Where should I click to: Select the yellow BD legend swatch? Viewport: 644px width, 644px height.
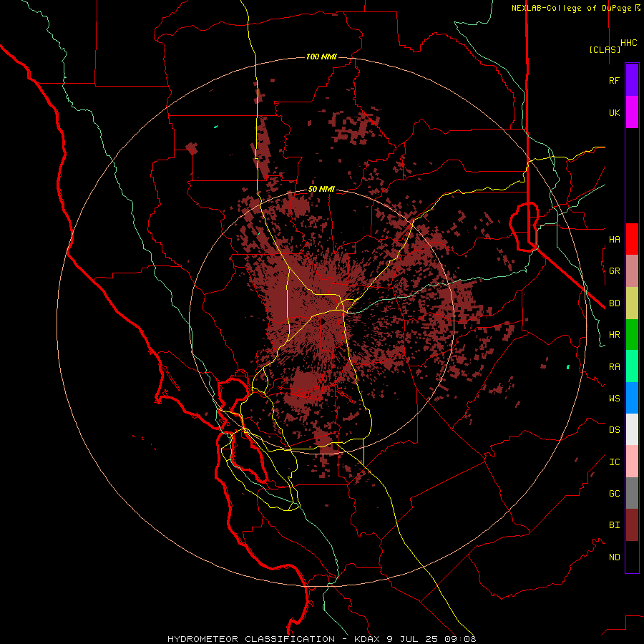632,303
